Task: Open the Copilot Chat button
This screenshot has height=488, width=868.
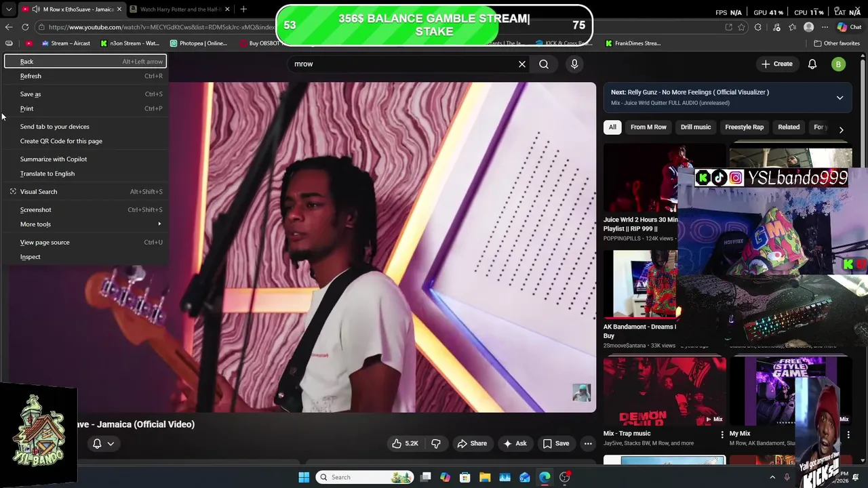Action: tap(849, 27)
